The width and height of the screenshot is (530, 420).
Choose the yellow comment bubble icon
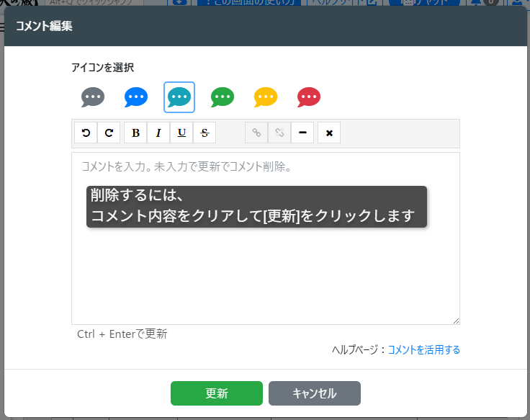point(266,97)
